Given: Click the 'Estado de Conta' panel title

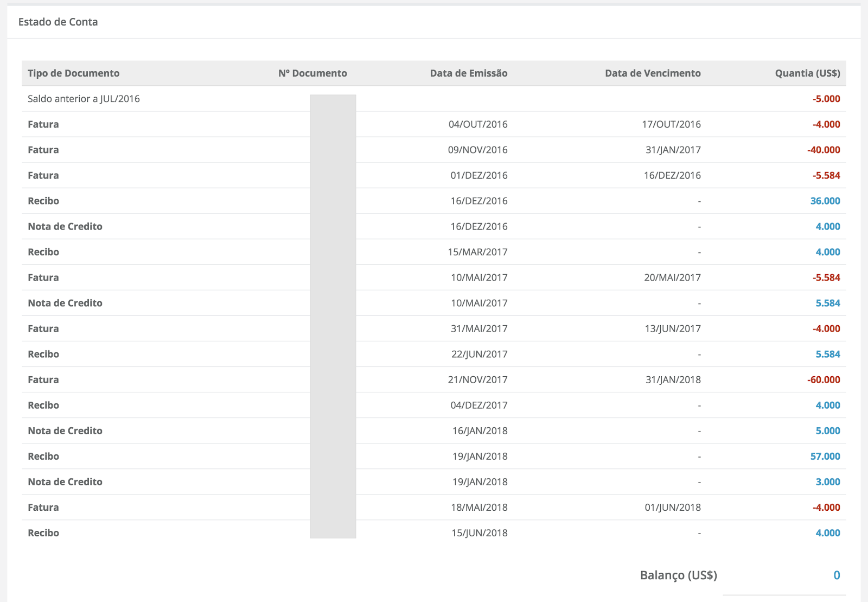Looking at the screenshot, I should pos(58,22).
